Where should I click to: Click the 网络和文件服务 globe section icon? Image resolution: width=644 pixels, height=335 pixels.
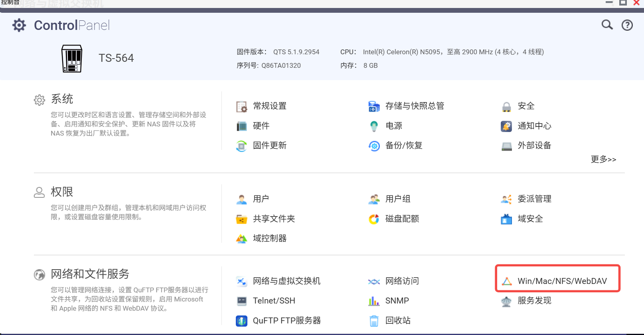click(40, 275)
